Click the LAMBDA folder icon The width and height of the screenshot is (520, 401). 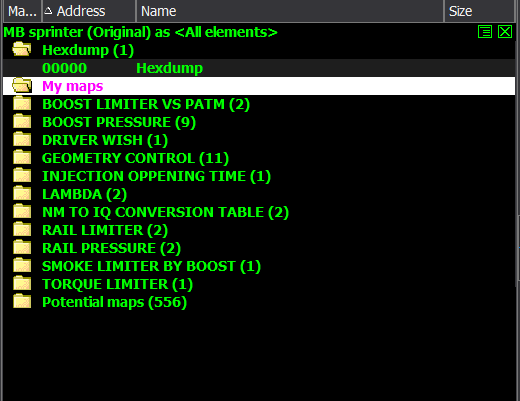click(x=22, y=193)
